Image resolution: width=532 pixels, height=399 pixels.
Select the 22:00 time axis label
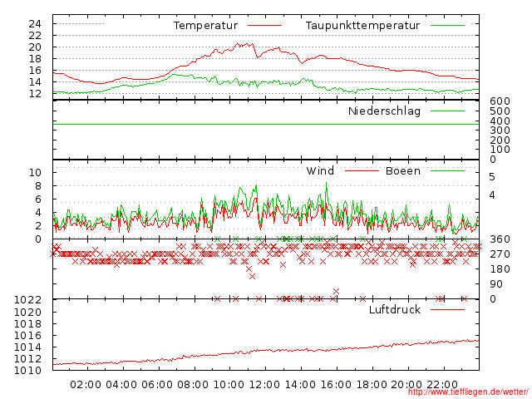click(442, 385)
